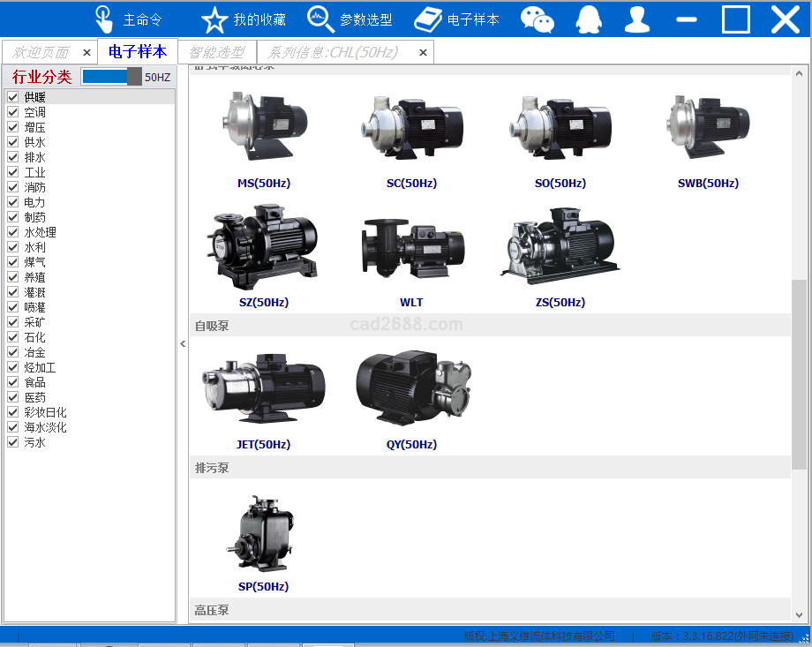Toggle the 消防 checkbox

tap(13, 187)
